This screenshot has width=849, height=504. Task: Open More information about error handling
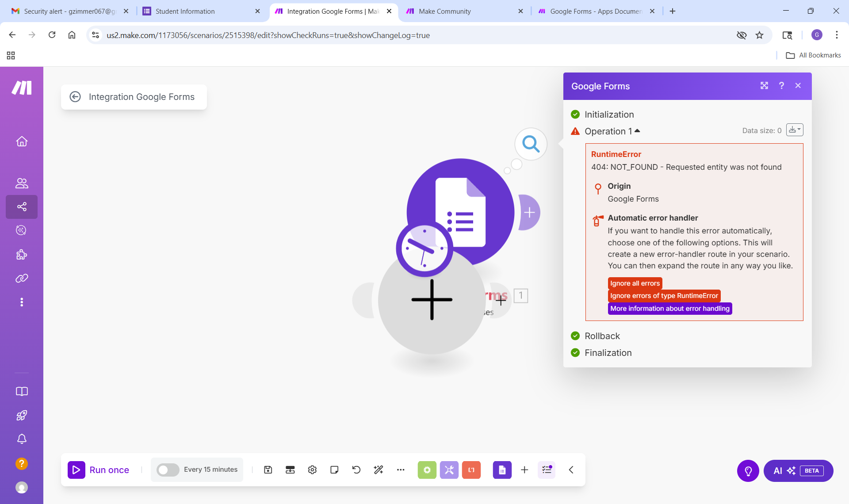(x=670, y=309)
